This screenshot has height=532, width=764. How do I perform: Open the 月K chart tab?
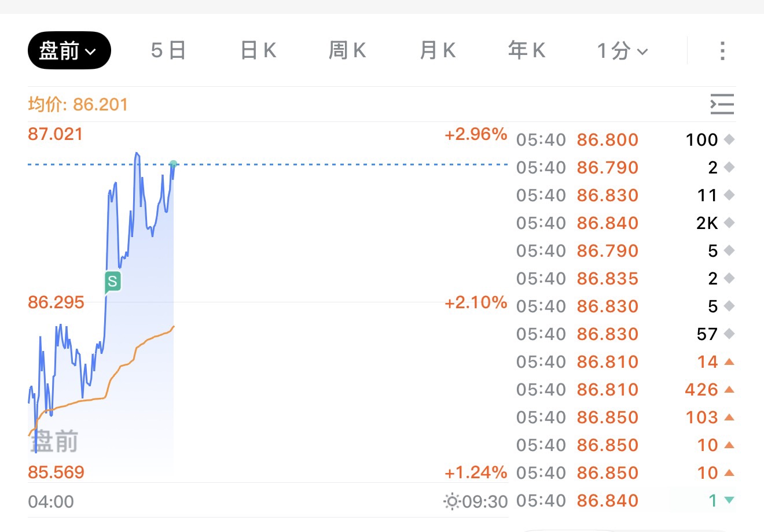(x=438, y=51)
